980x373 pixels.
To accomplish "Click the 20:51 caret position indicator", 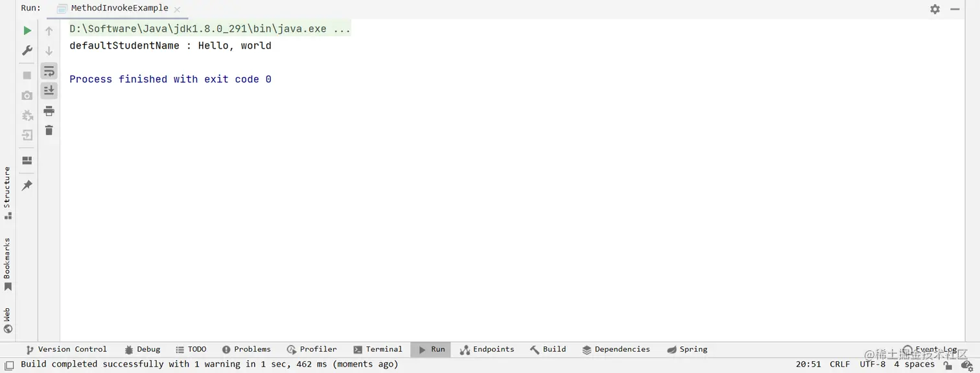I will 808,365.
